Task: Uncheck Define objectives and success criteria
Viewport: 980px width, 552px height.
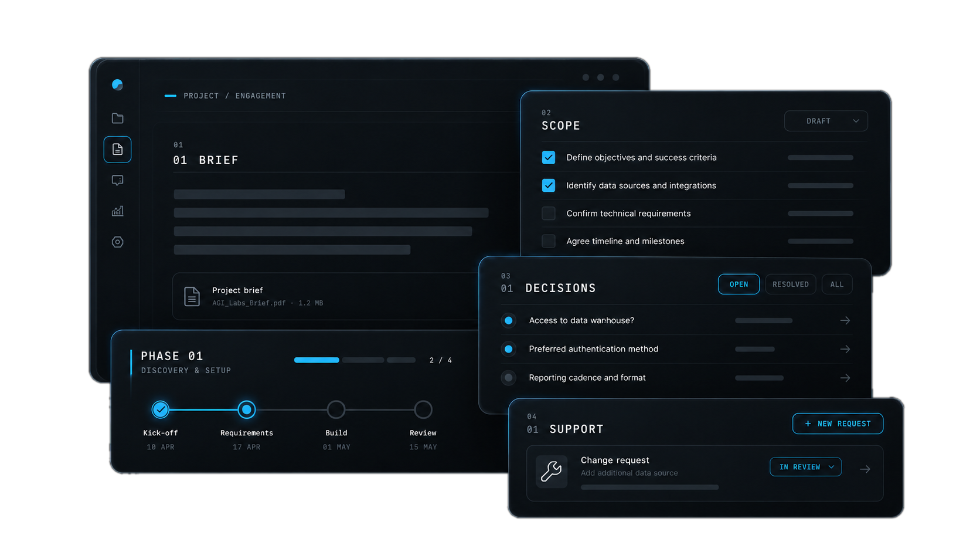Action: 549,157
